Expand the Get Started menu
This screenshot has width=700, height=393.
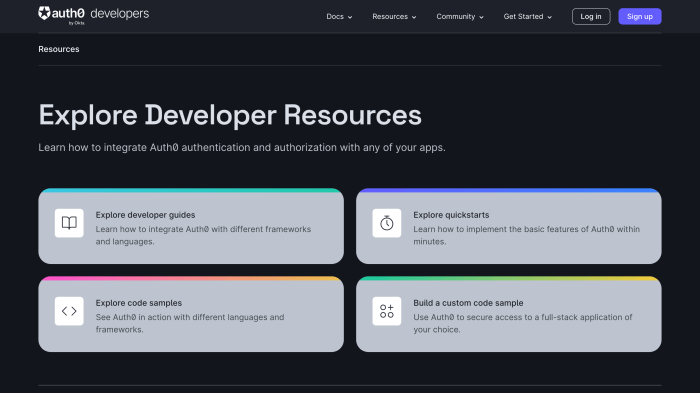pos(528,17)
